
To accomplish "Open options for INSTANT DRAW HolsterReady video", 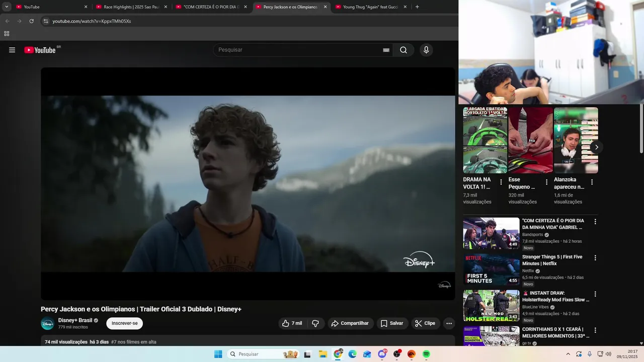I will (x=595, y=294).
